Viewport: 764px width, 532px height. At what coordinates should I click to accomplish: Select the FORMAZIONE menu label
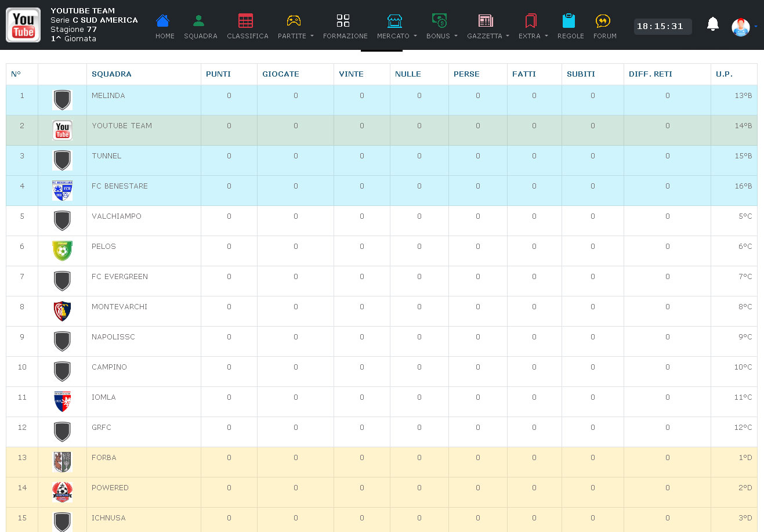tap(345, 36)
